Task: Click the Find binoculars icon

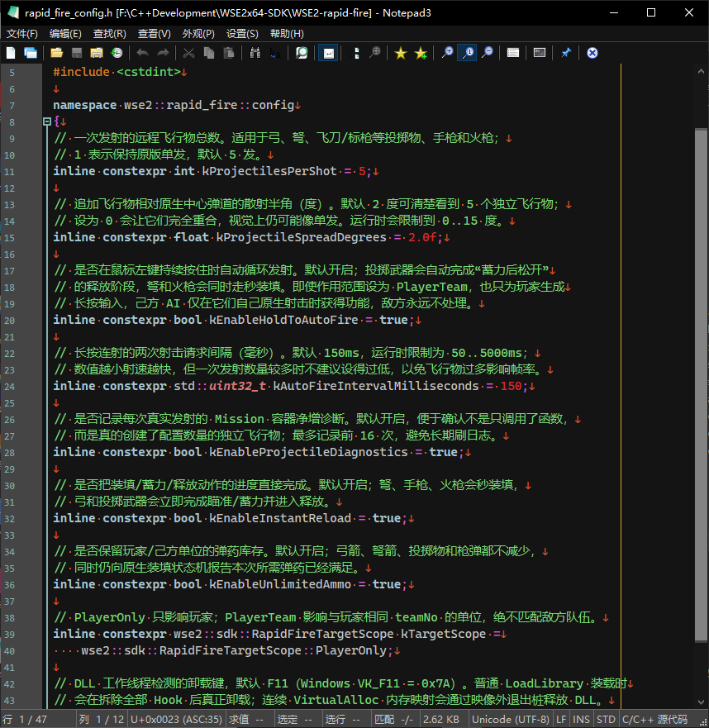Action: pyautogui.click(x=255, y=53)
